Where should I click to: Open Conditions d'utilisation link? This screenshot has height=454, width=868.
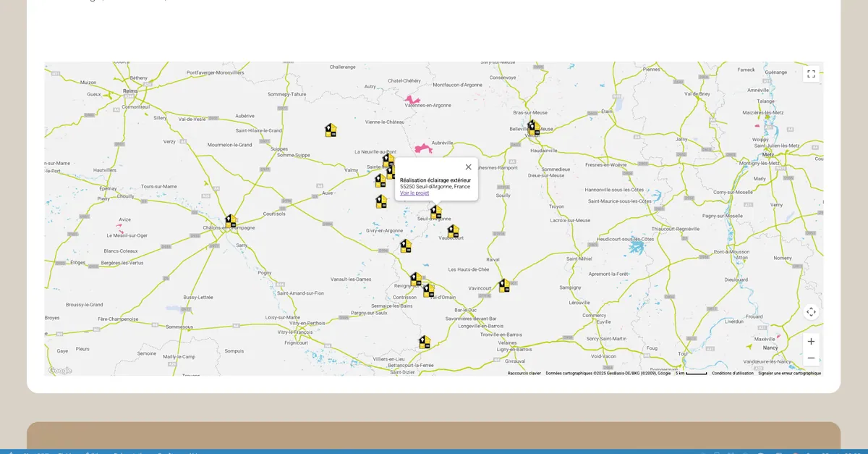coord(733,374)
